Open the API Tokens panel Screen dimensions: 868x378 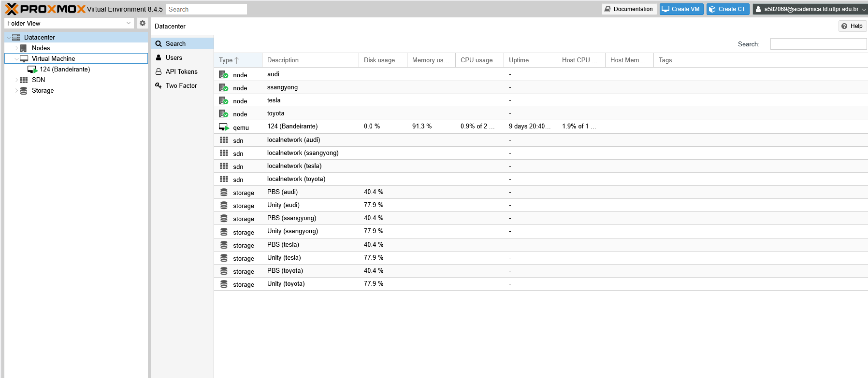[181, 71]
